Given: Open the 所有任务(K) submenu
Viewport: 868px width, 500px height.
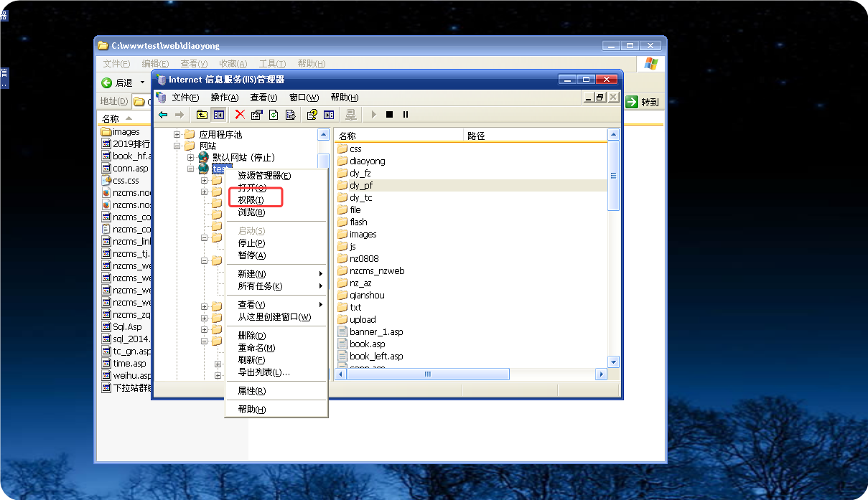Looking at the screenshot, I should [x=276, y=286].
